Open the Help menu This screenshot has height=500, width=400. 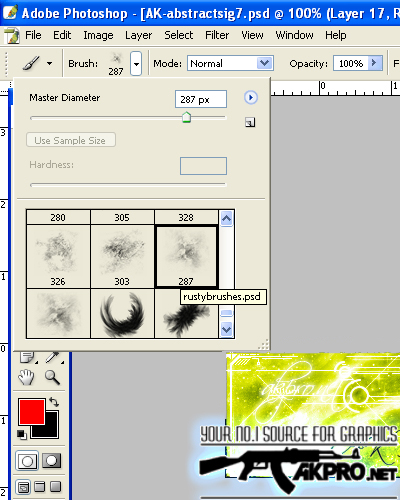tap(335, 35)
